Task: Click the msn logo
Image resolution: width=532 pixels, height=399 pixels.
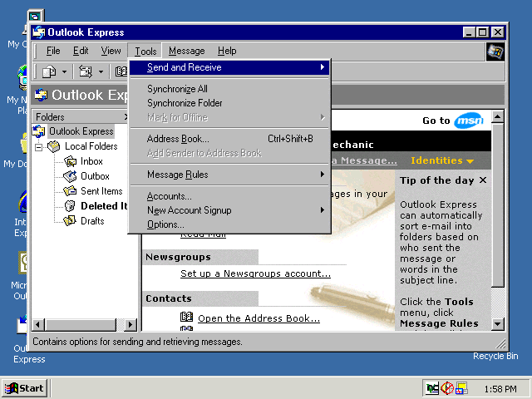Action: pos(469,121)
